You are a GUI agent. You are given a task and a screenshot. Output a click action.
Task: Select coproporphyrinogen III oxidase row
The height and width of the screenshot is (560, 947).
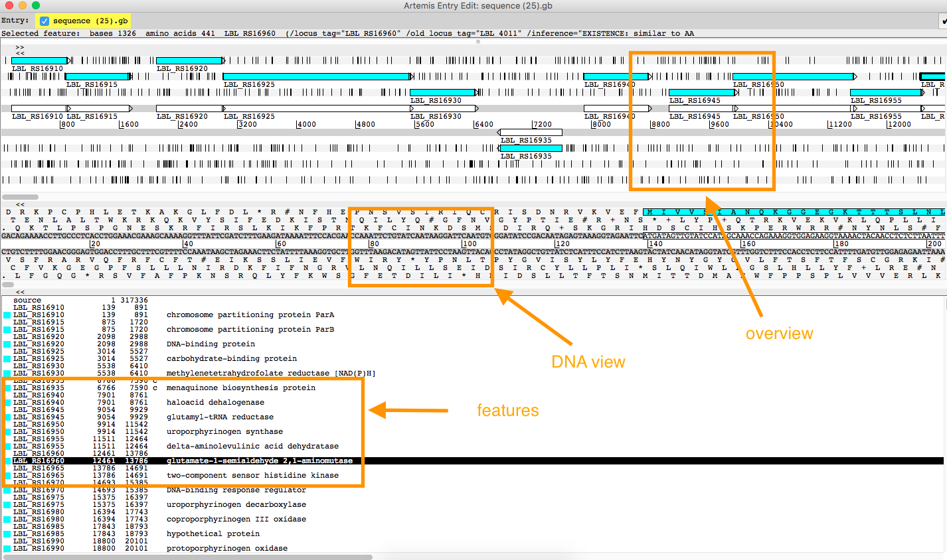[x=473, y=520]
